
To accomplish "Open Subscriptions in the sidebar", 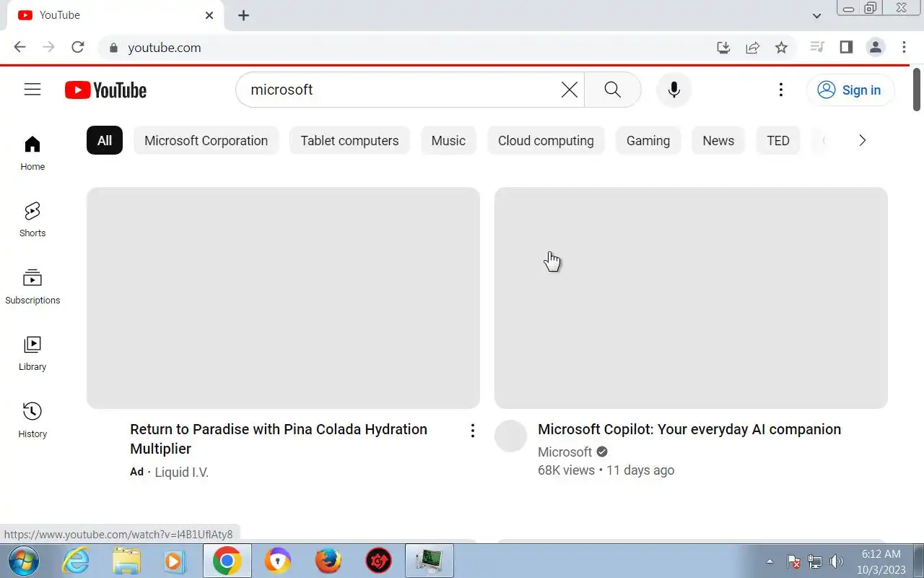I will [x=32, y=287].
